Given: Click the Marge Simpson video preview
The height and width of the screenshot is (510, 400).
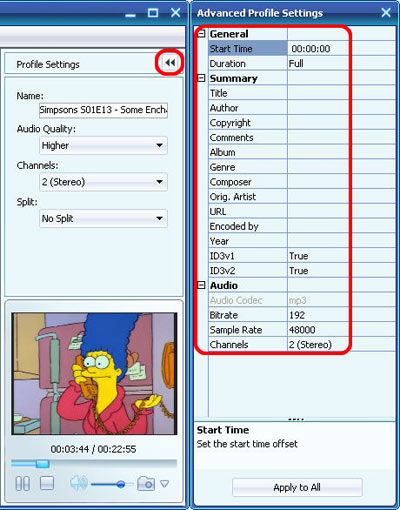Looking at the screenshot, I should (94, 373).
